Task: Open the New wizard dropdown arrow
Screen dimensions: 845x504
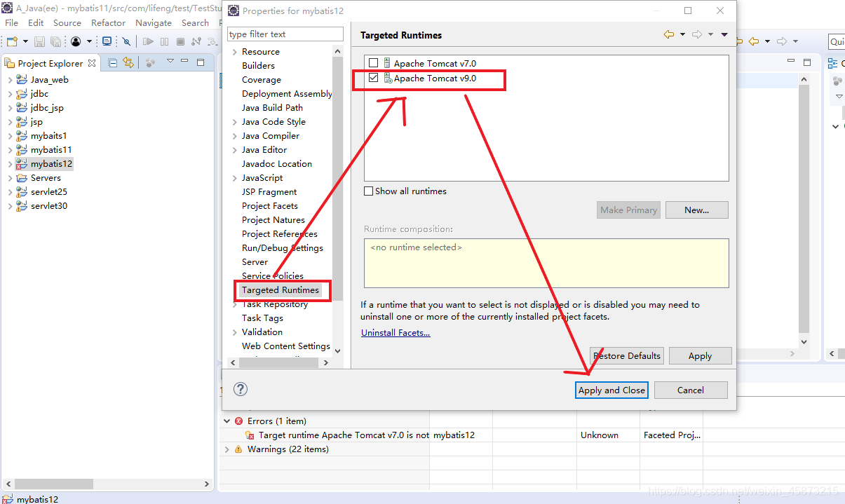Action: pos(25,42)
